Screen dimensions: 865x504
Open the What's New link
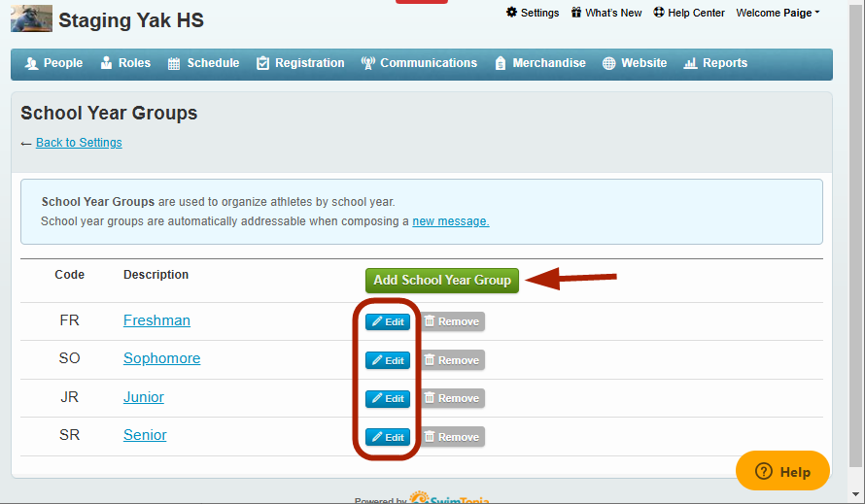tap(606, 13)
